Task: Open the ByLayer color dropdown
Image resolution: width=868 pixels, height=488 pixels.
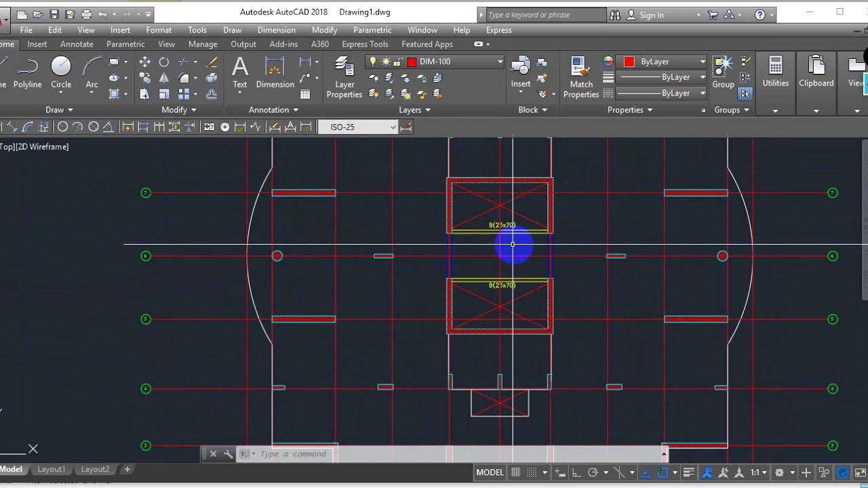Action: (703, 62)
